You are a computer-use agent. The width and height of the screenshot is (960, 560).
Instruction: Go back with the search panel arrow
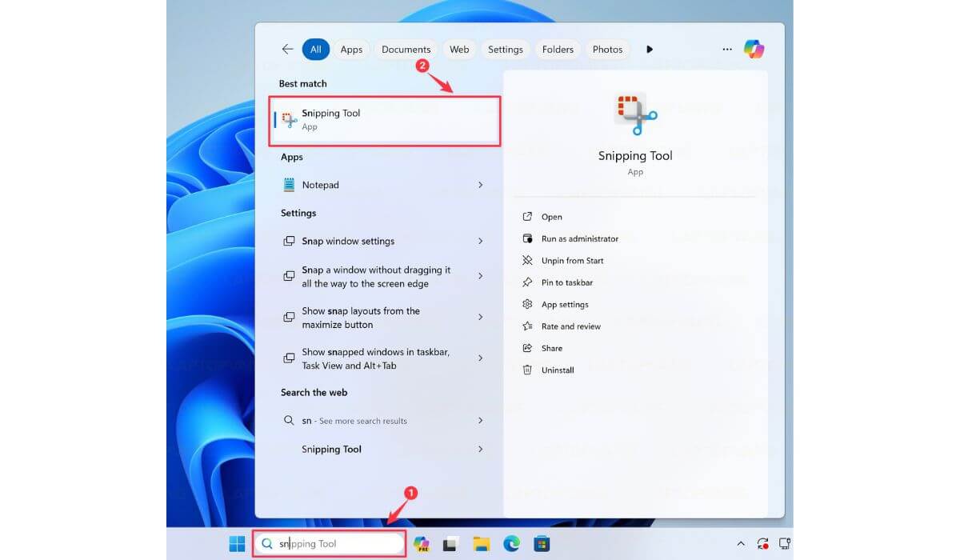[x=287, y=49]
